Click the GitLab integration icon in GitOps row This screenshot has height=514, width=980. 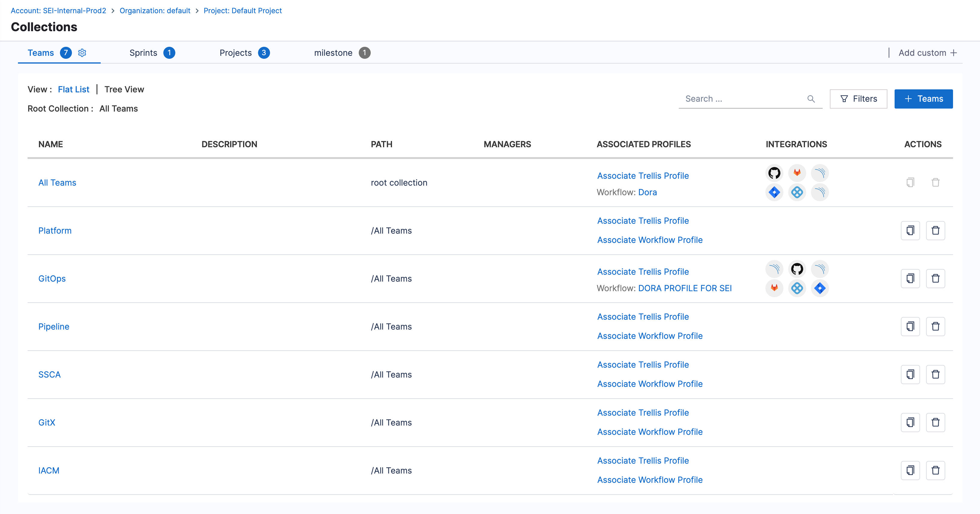774,288
